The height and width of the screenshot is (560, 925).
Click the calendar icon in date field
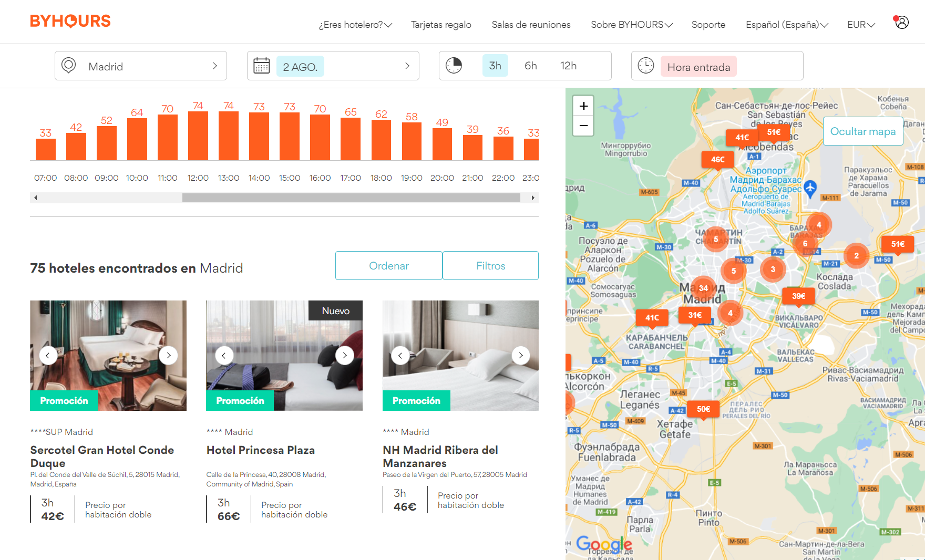point(262,66)
